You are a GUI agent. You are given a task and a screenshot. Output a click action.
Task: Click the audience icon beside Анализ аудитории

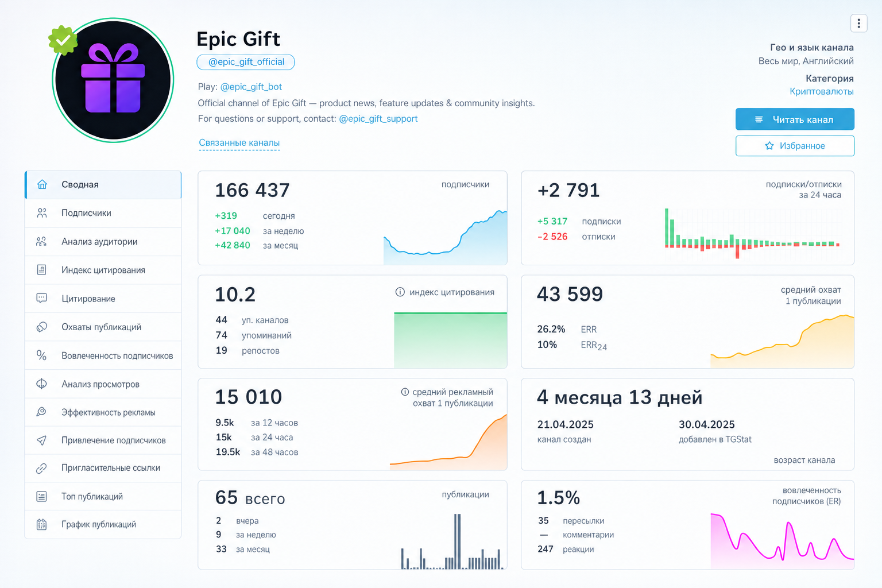coord(41,242)
